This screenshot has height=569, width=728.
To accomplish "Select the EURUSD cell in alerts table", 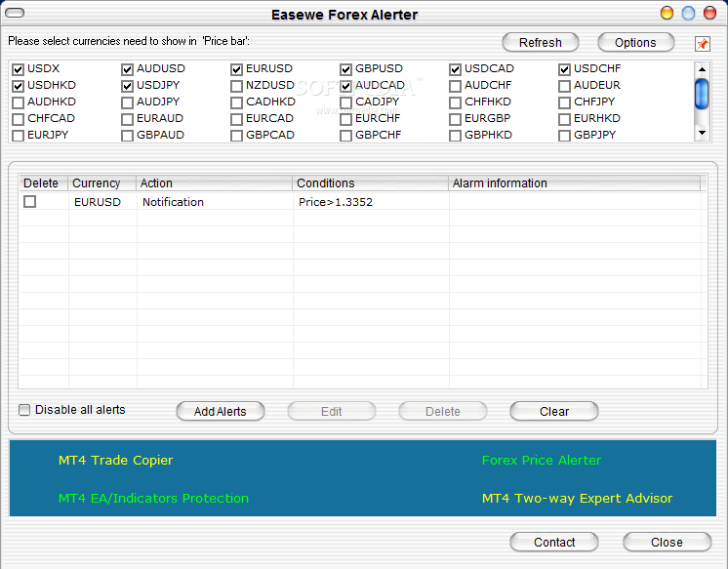I will click(102, 202).
